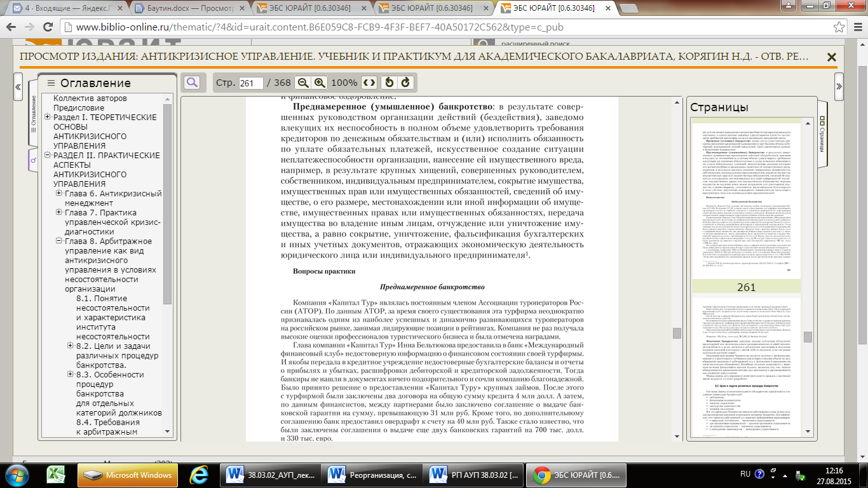Screen dimensions: 868x488
Task: Switch to Входящие — Яндекс browser tab
Action: pyautogui.click(x=67, y=9)
